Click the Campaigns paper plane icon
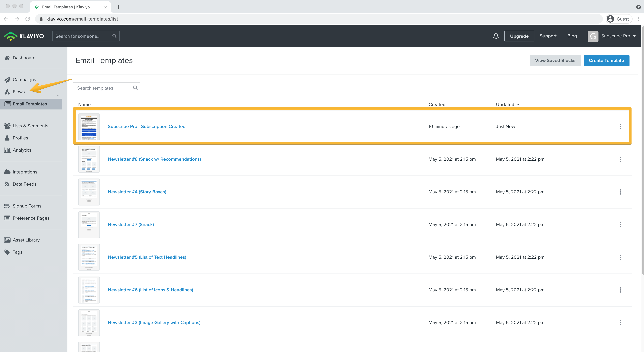This screenshot has height=352, width=644. click(7, 79)
